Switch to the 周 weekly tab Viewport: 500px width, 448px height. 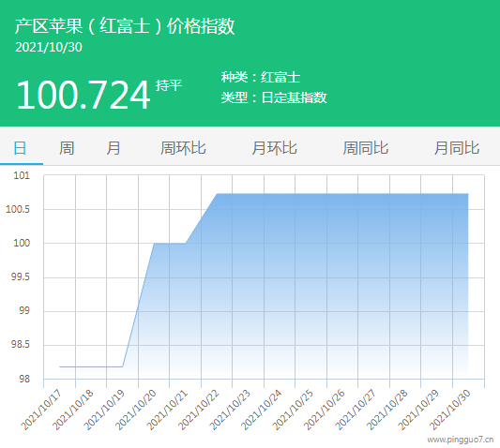pos(67,148)
